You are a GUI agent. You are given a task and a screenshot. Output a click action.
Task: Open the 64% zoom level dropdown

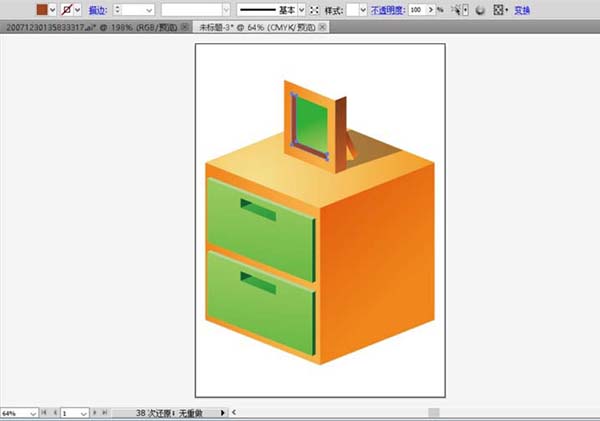point(33,413)
